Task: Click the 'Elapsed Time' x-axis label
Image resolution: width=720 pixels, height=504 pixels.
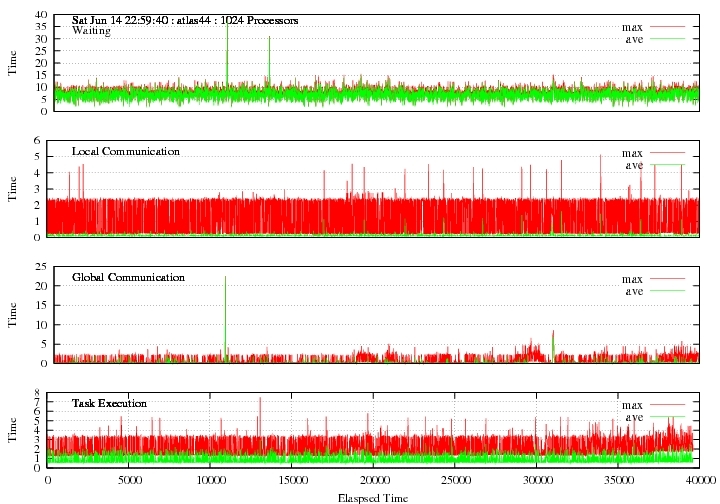Action: click(x=373, y=497)
